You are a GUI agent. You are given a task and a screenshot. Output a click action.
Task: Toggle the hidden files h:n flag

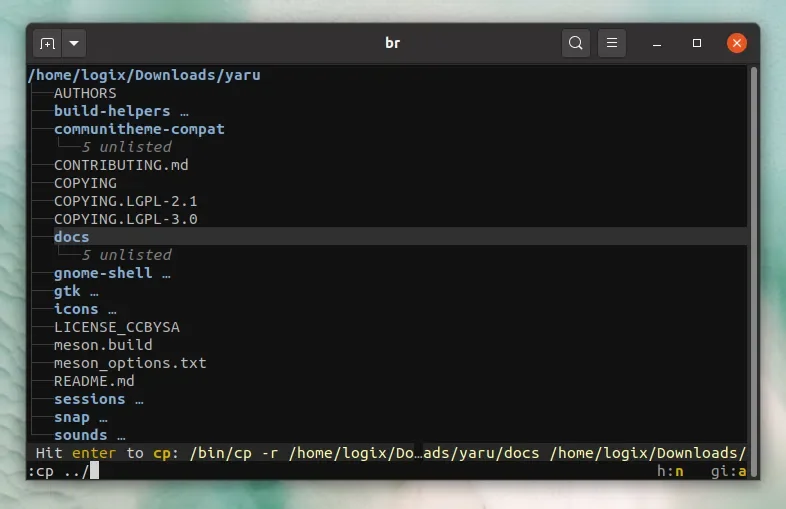pyautogui.click(x=670, y=470)
